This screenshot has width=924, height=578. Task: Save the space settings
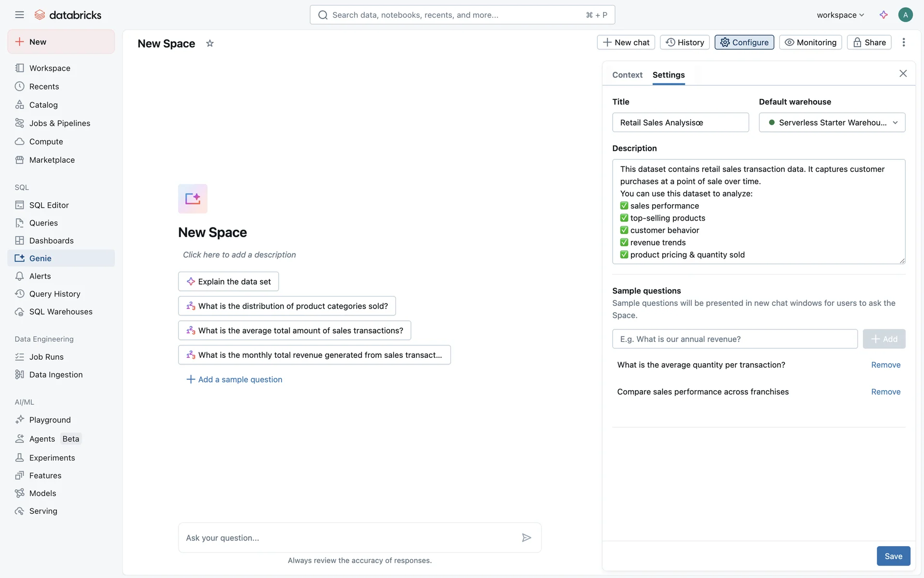coord(893,556)
